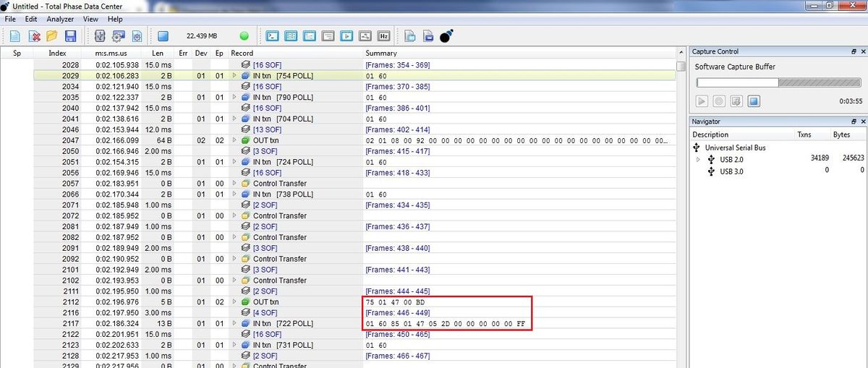
Task: Sort by the Index column header
Action: pos(57,53)
